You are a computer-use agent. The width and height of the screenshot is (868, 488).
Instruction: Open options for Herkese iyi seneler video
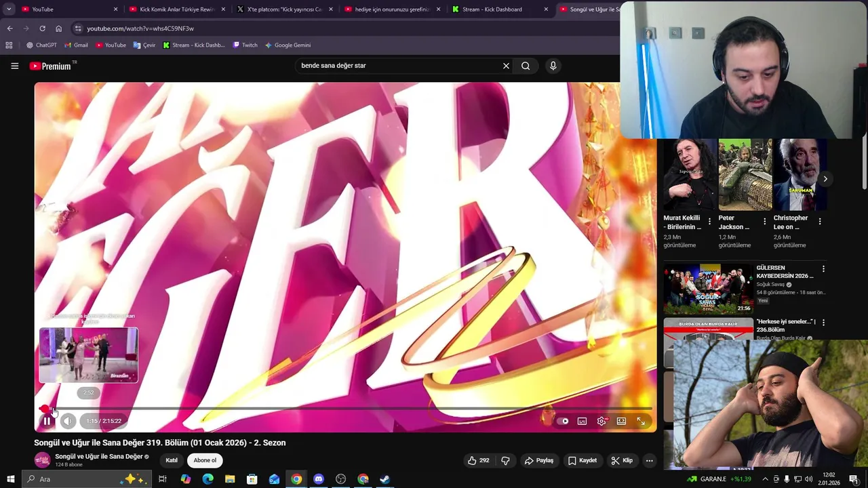point(823,323)
